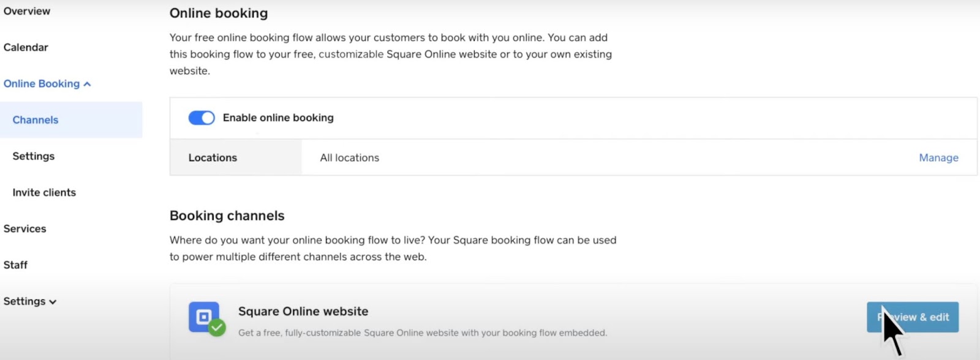Click the 'Locations' row label
980x360 pixels.
[213, 157]
